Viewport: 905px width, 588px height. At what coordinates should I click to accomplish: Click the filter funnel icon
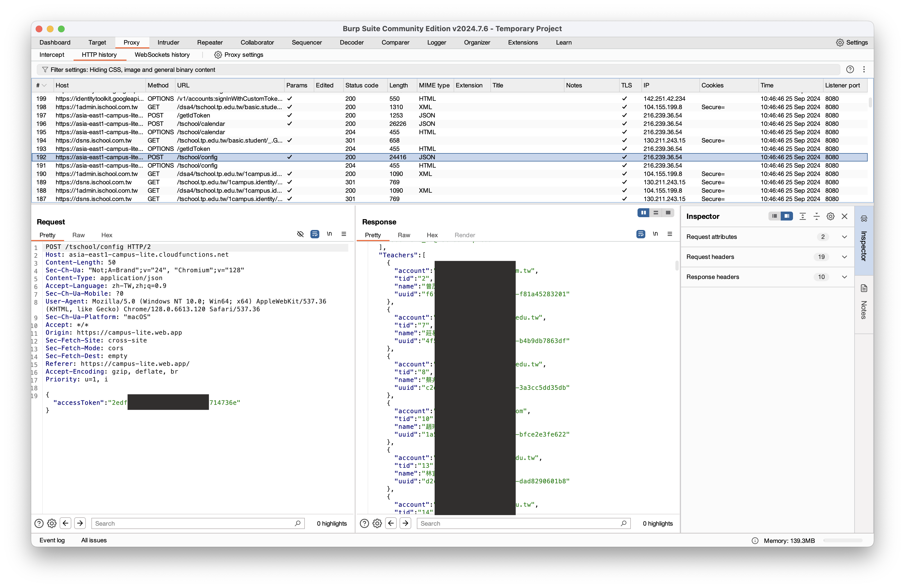pyautogui.click(x=45, y=70)
